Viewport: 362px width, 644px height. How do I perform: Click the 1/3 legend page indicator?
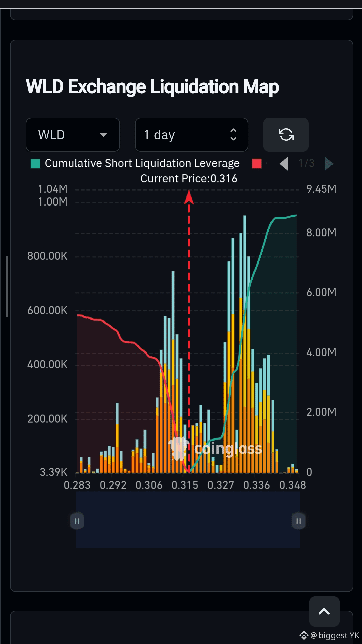coord(306,163)
